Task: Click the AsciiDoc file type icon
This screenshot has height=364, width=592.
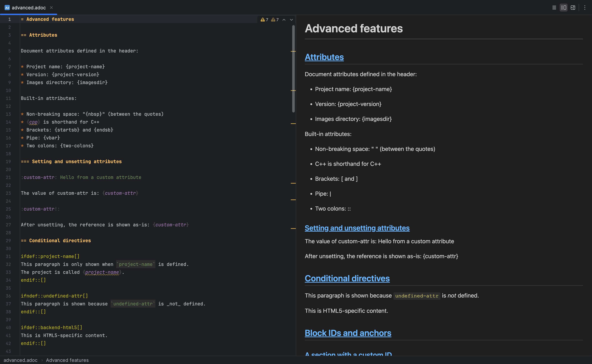Action: coord(7,8)
